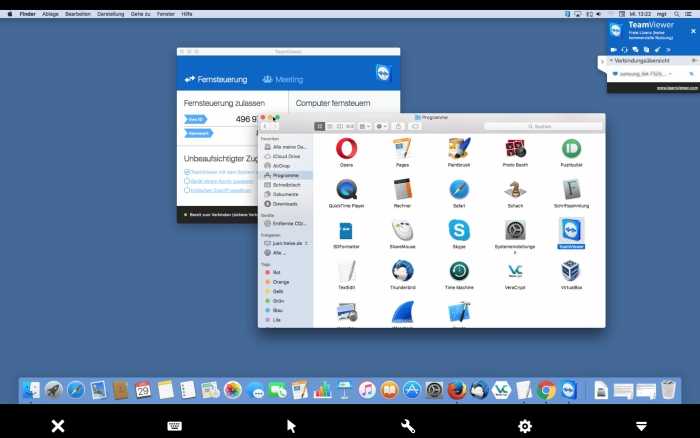The image size is (700, 438).
Task: Open Launchpad rocket icon in the Dock
Action: (x=54, y=390)
